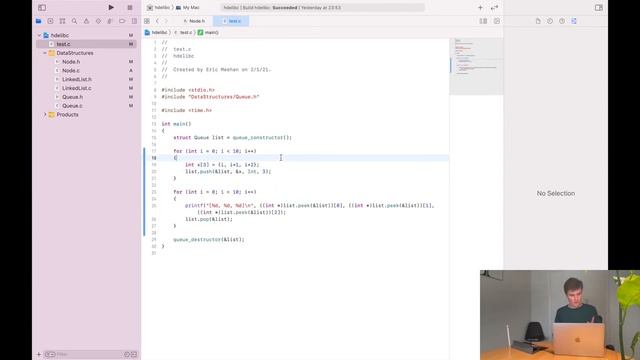Select the Products folder row

(86, 115)
